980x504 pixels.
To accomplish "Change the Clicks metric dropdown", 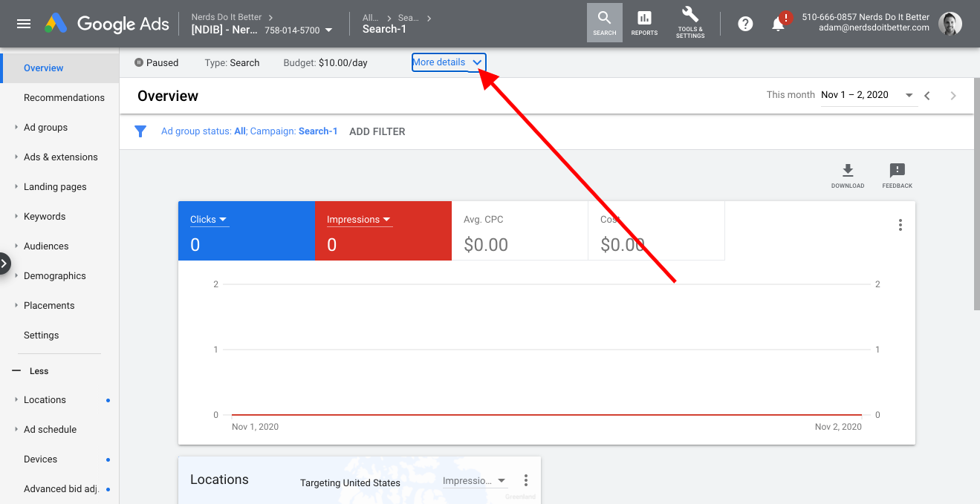I will 209,220.
